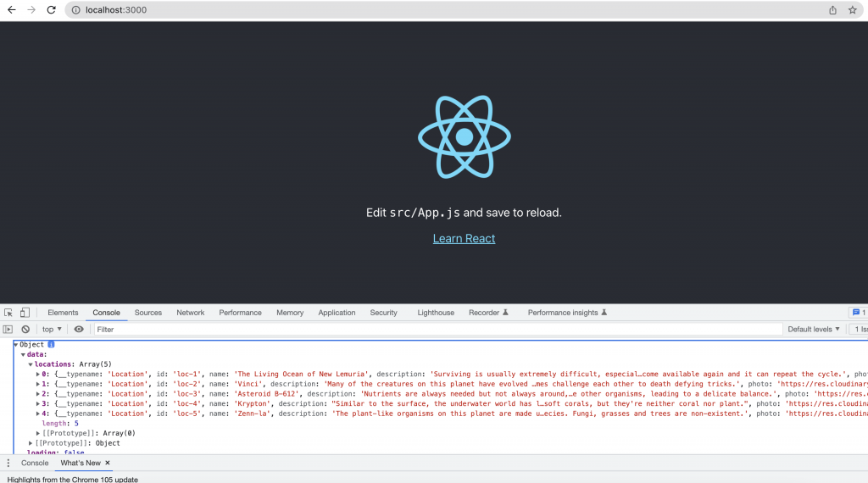Click 'Highlights from the Chrome 105 update'
Screen dimensions: 868x483
[x=73, y=479]
